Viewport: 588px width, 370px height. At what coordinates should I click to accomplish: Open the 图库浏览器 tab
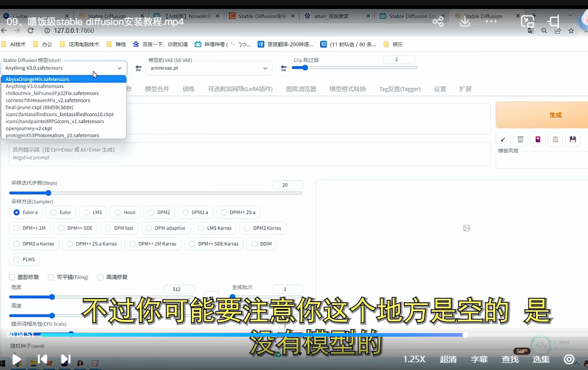(301, 89)
